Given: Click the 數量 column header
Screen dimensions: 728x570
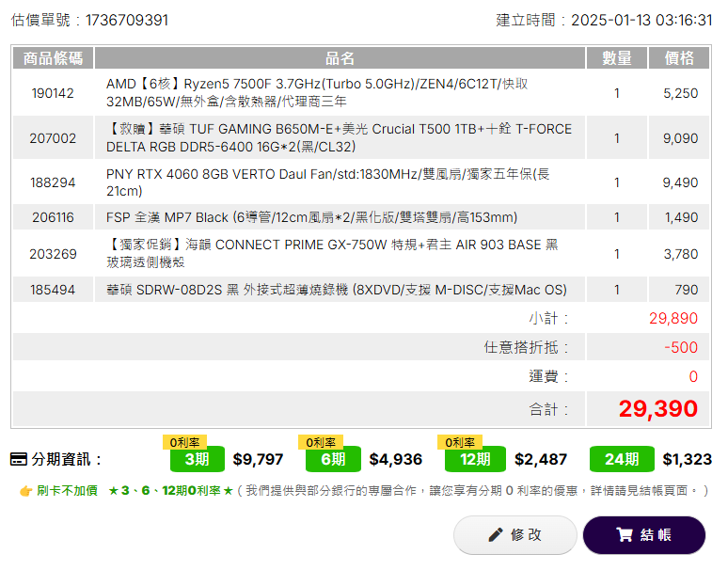Looking at the screenshot, I should [x=617, y=58].
